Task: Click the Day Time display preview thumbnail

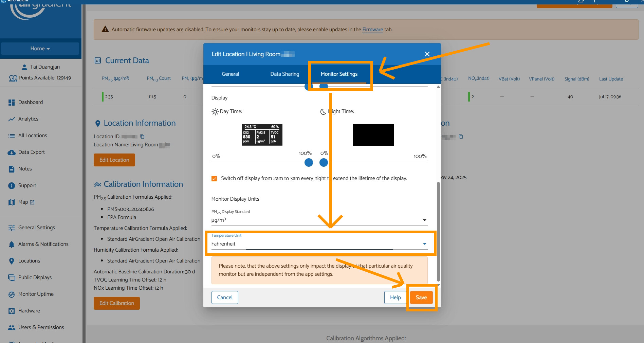Action: pos(262,135)
